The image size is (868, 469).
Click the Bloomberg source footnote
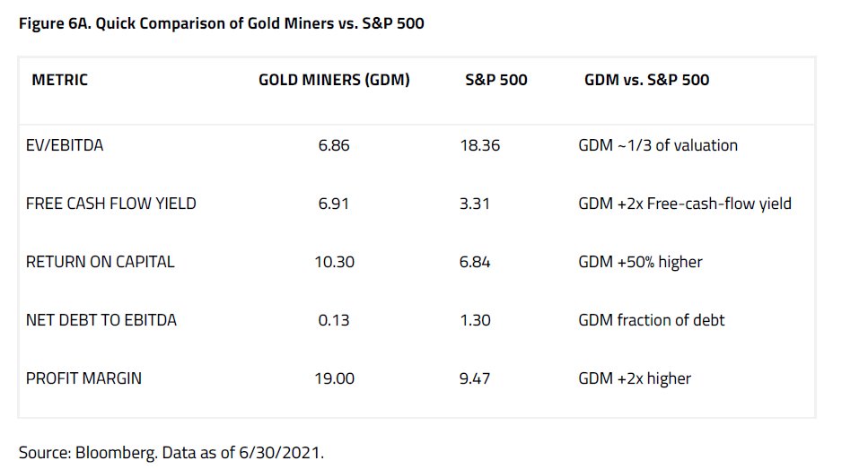(171, 451)
